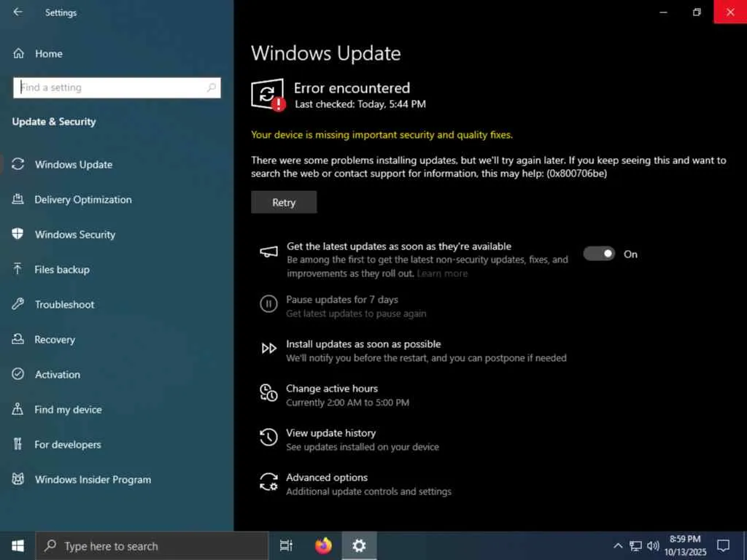Go back using the Settings back arrow
The image size is (747, 560).
pos(18,12)
